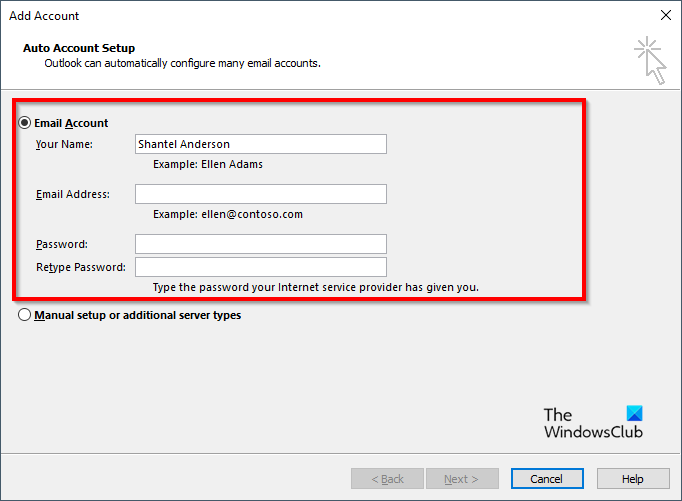Click the "Email Address:" label
The image size is (682, 501).
72,194
